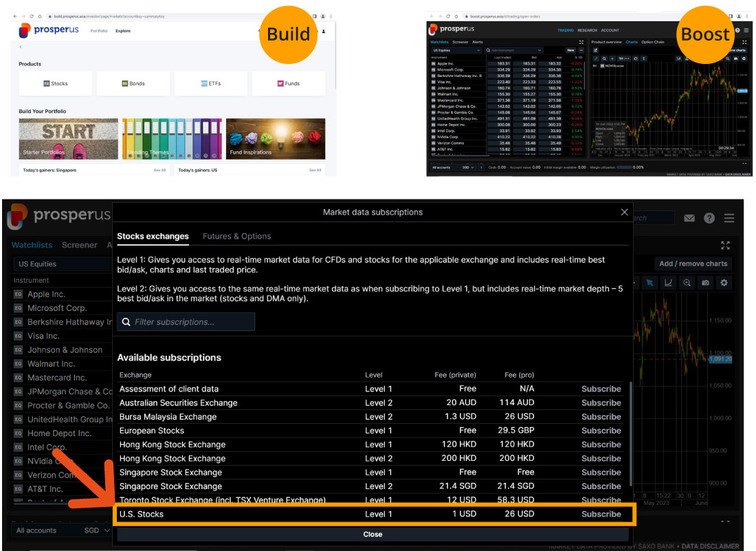Click the chart zoom magnifier icon

pyautogui.click(x=687, y=283)
